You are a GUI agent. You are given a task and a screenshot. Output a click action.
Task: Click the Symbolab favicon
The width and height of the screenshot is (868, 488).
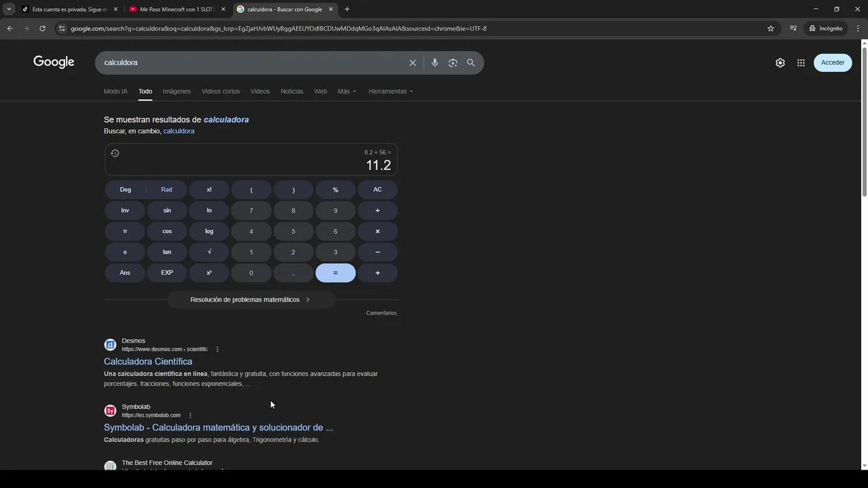tap(110, 411)
